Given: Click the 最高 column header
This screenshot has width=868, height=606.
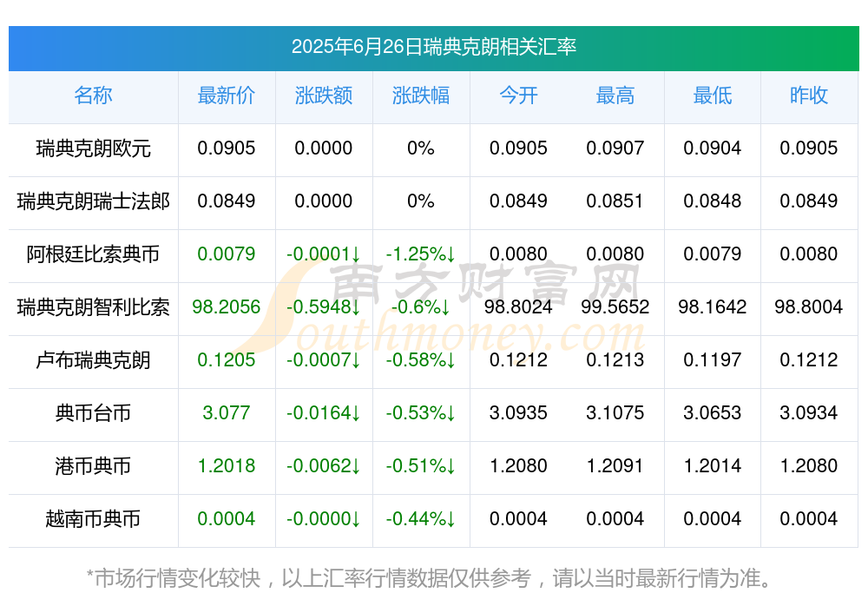Looking at the screenshot, I should click(615, 96).
